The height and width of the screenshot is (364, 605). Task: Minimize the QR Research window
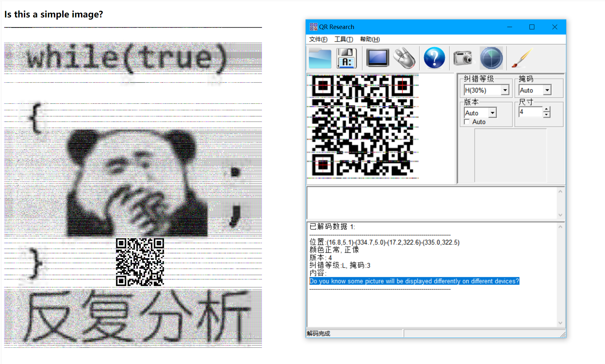pyautogui.click(x=510, y=27)
